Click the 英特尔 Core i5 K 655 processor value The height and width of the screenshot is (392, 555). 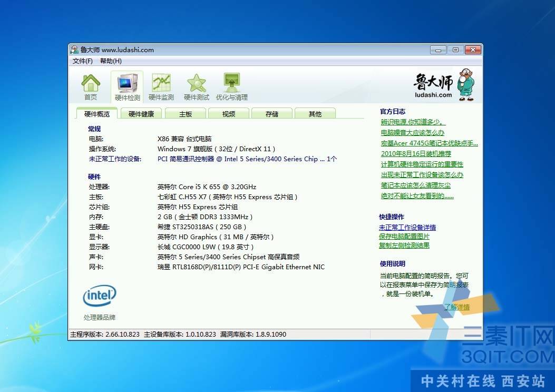pyautogui.click(x=207, y=187)
